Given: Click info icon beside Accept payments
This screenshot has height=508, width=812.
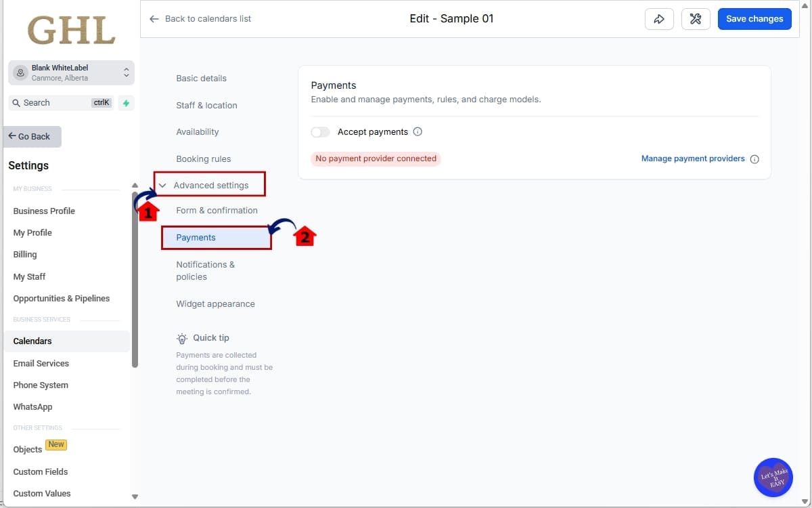Looking at the screenshot, I should (418, 132).
